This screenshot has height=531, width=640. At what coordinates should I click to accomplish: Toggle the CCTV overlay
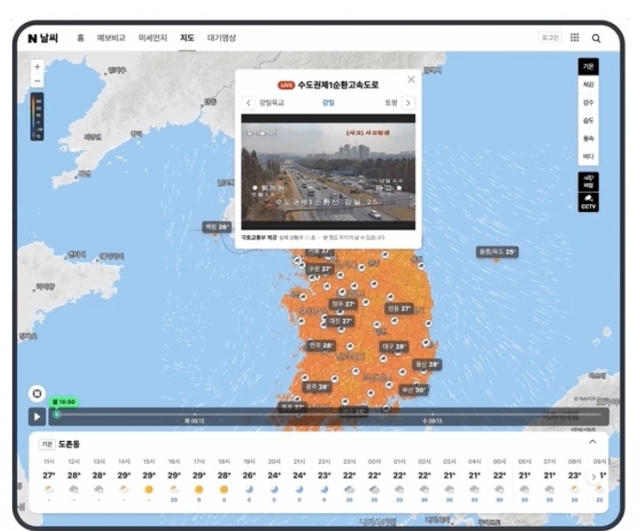[x=588, y=202]
